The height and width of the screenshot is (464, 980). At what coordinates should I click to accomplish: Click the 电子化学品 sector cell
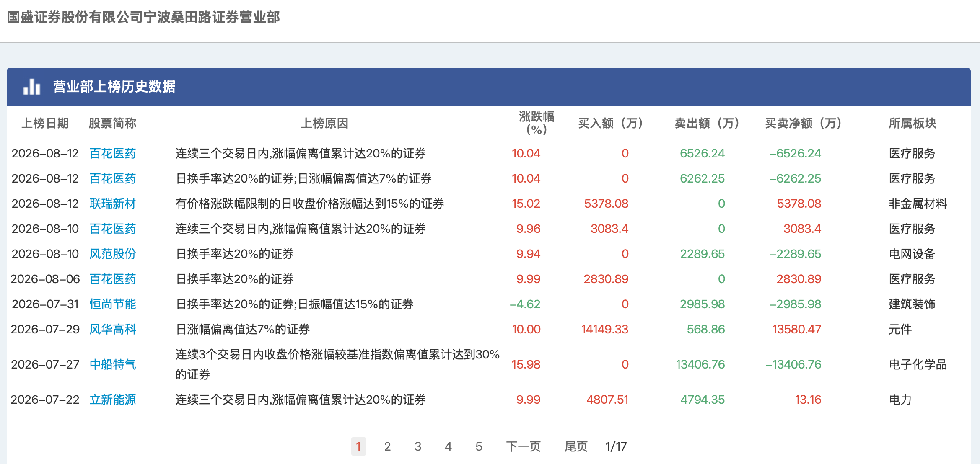click(918, 364)
